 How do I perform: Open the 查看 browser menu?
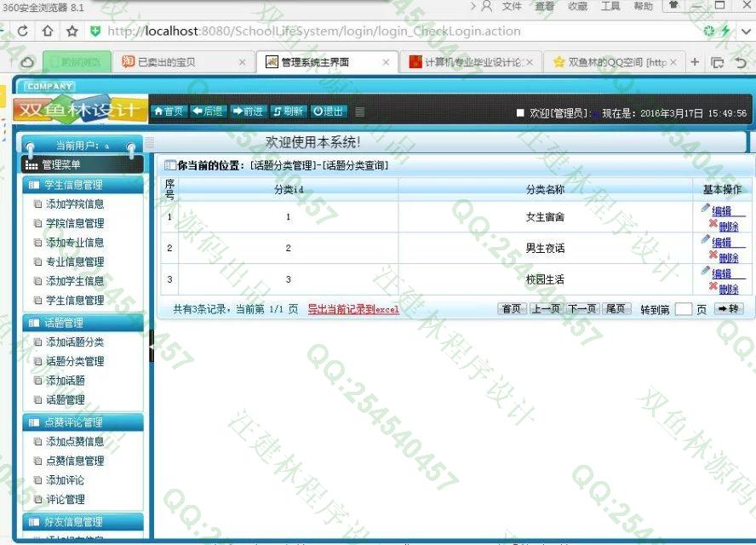(544, 6)
